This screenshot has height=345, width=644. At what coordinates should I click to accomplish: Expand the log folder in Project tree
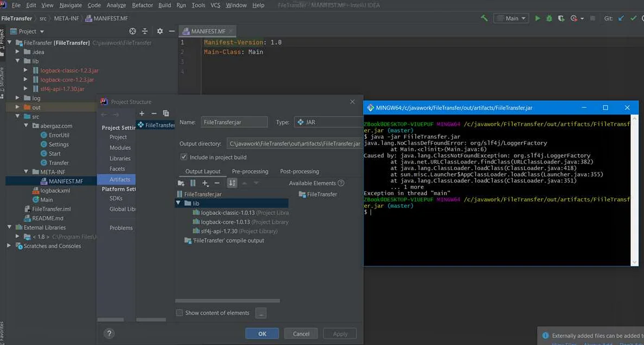click(17, 98)
